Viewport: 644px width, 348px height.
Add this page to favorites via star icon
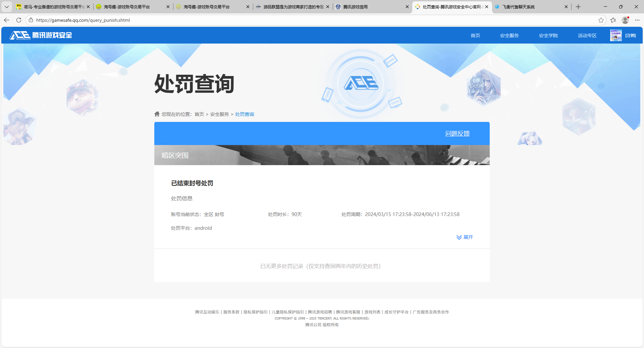pyautogui.click(x=601, y=20)
